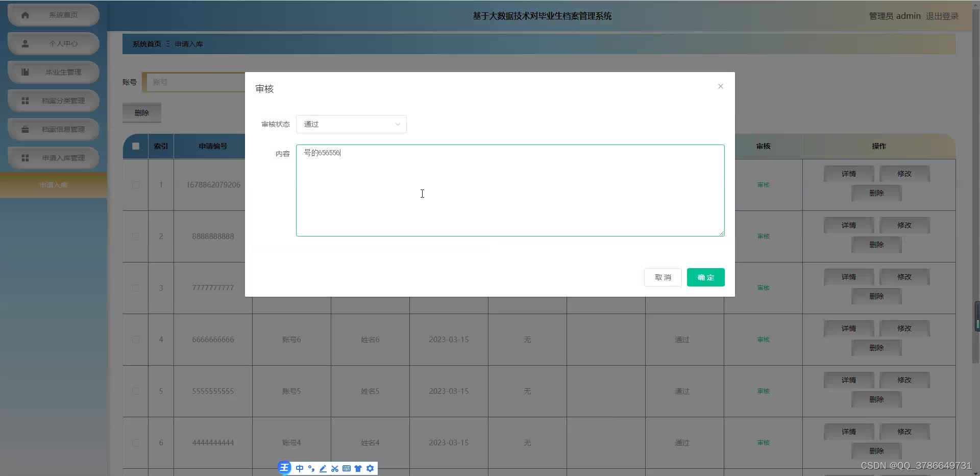This screenshot has width=980, height=476.
Task: Click the 审核 link in row 6
Action: point(763,443)
